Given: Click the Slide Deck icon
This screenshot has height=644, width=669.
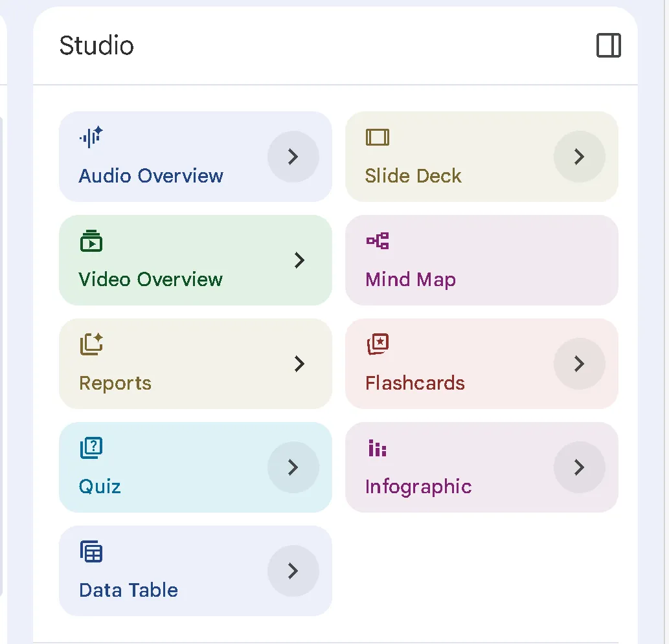Looking at the screenshot, I should click(x=378, y=137).
